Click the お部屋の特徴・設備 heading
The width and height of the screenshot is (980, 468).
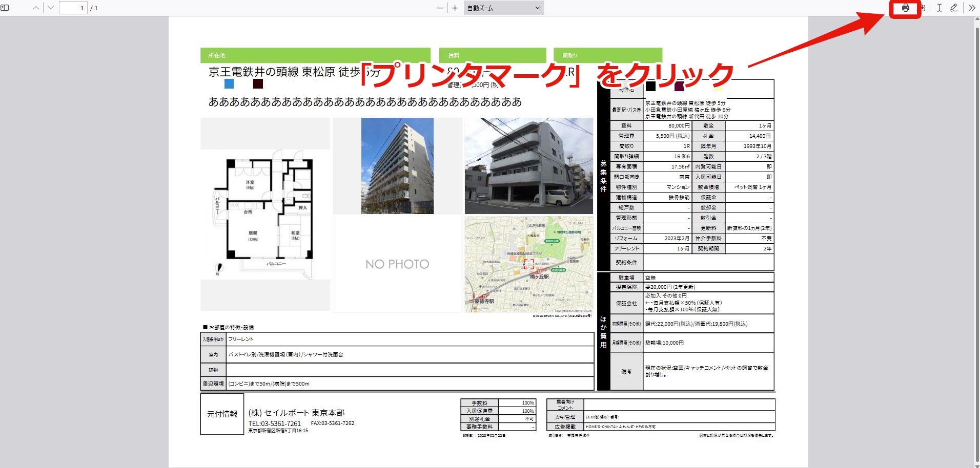click(x=229, y=327)
